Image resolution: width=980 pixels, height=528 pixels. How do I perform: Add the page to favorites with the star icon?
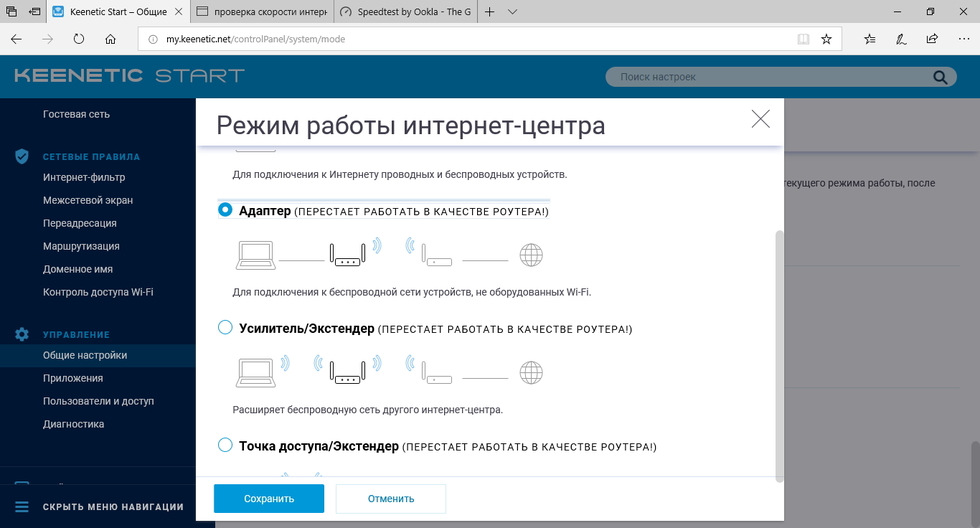pos(826,40)
